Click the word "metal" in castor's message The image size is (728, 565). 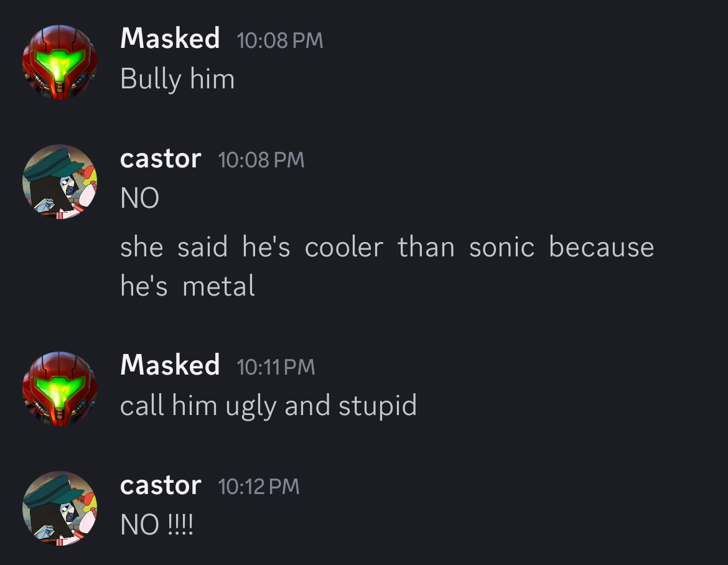click(219, 286)
